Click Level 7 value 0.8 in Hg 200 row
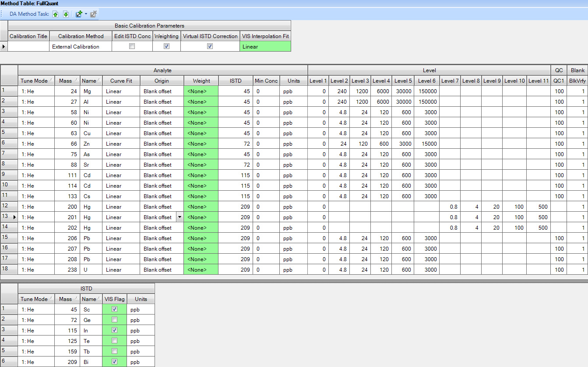This screenshot has height=367, width=588. pos(450,206)
